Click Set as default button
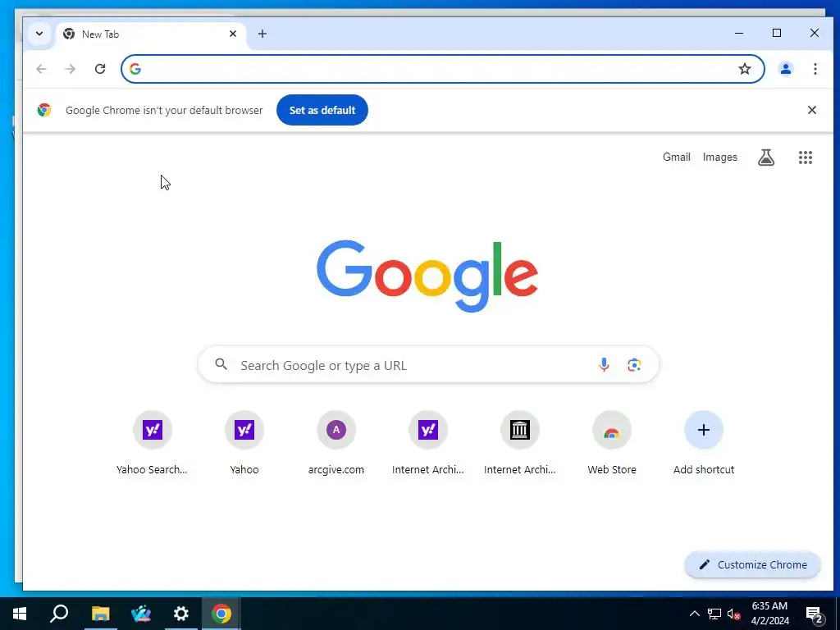Screen dimensions: 840x630 pos(322,110)
